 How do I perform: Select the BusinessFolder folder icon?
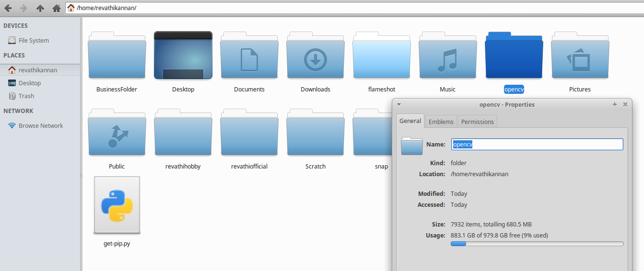tap(117, 55)
